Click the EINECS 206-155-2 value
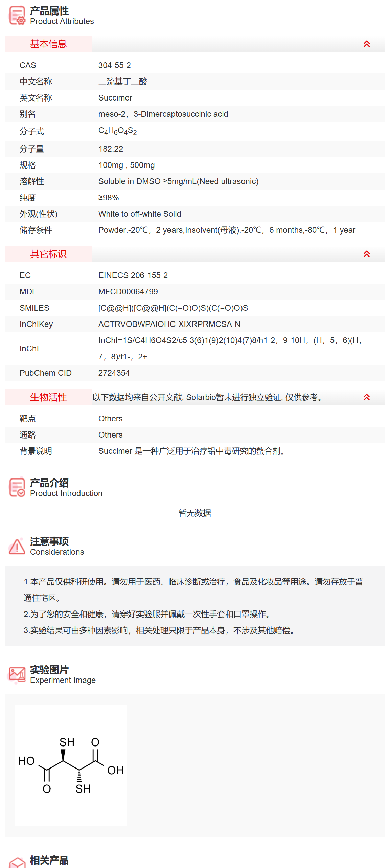 point(133,275)
